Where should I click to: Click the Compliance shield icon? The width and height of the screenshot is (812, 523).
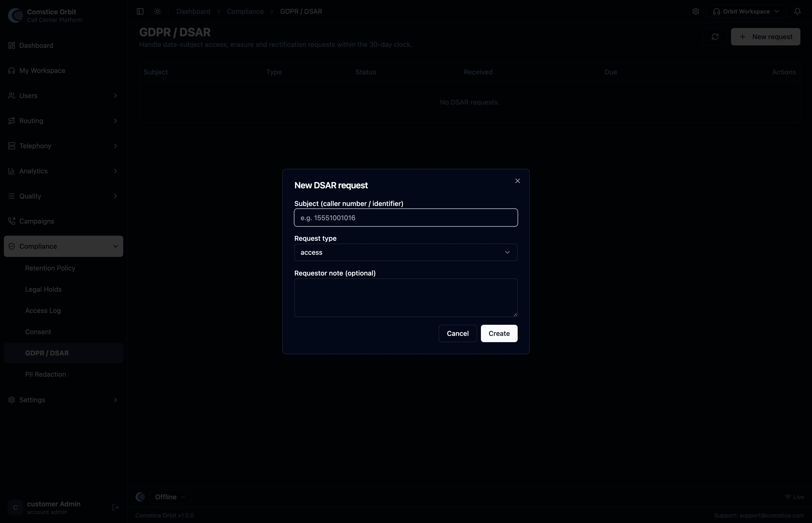coord(12,247)
